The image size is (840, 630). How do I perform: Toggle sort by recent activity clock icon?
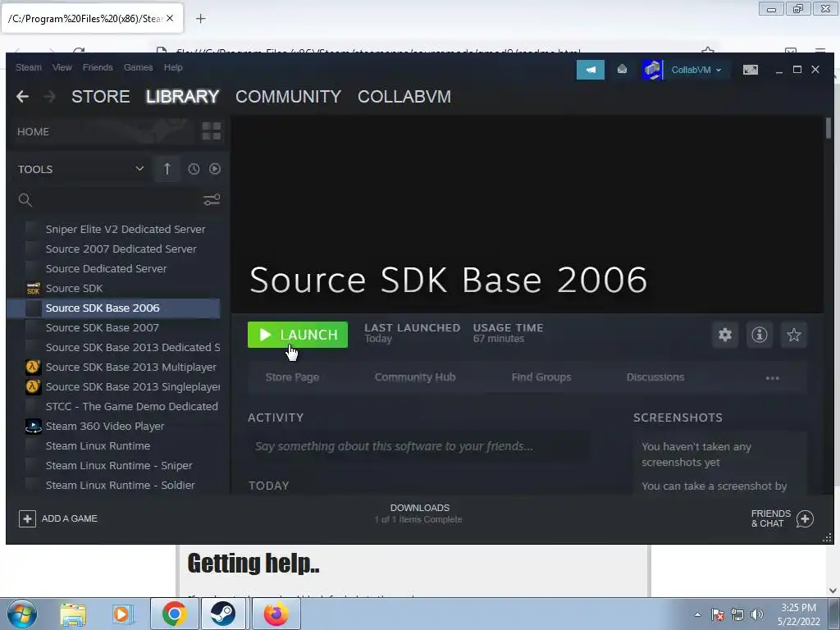(x=194, y=169)
